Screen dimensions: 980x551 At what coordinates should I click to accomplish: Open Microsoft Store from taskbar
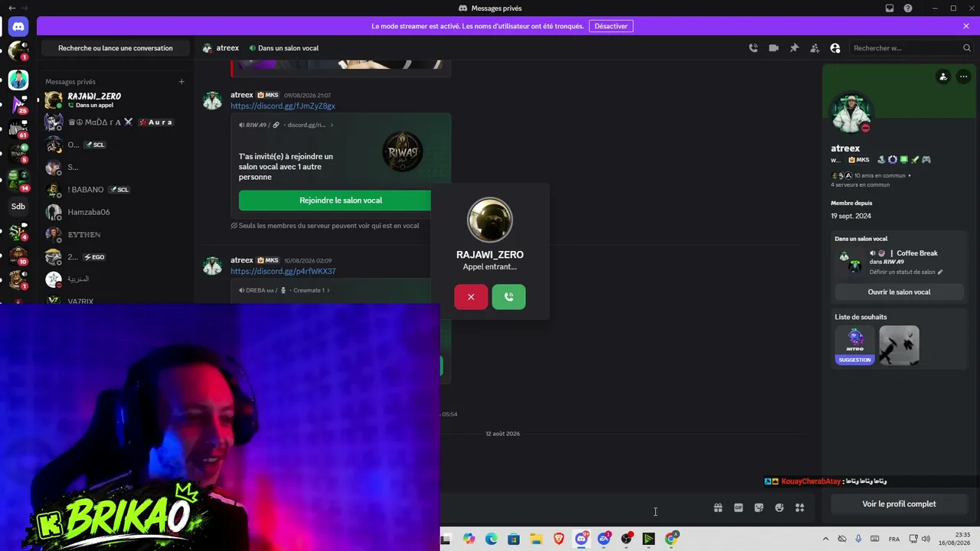pyautogui.click(x=514, y=539)
